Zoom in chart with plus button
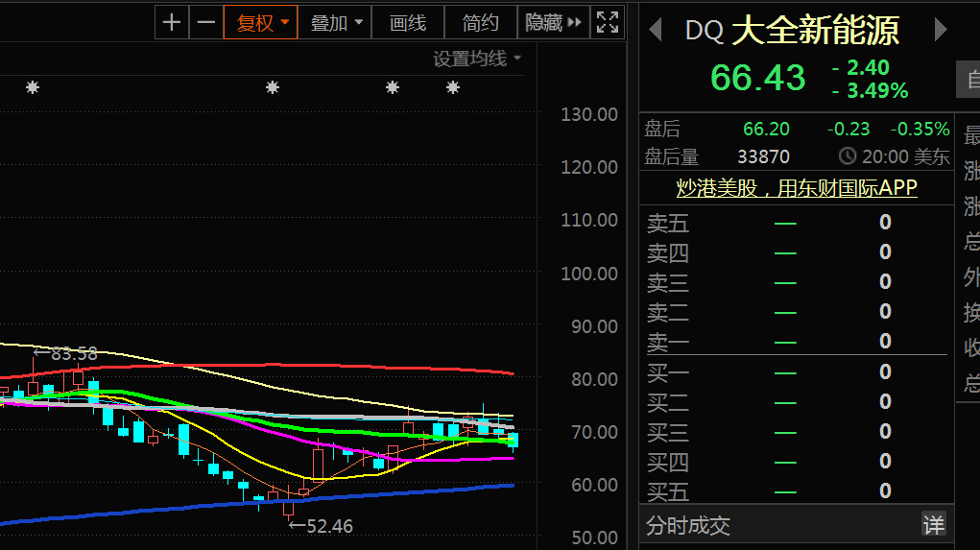980x550 pixels. click(x=172, y=23)
